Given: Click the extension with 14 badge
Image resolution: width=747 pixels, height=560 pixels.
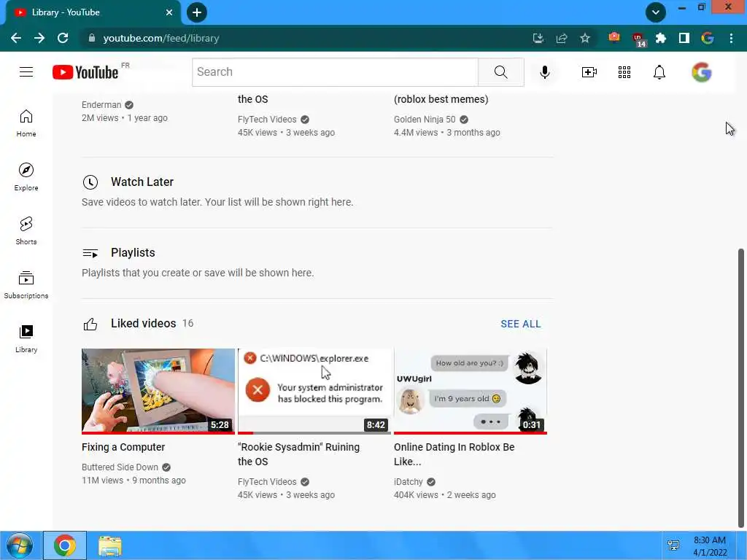Looking at the screenshot, I should coord(638,39).
